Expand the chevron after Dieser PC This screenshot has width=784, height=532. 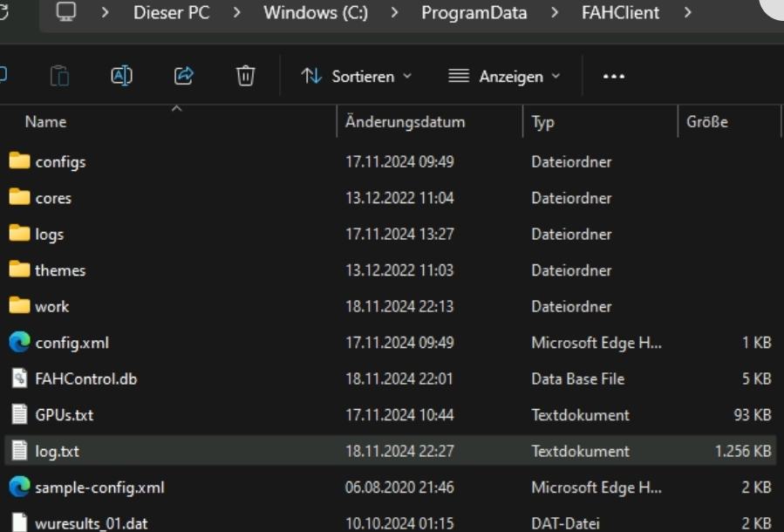coord(236,12)
